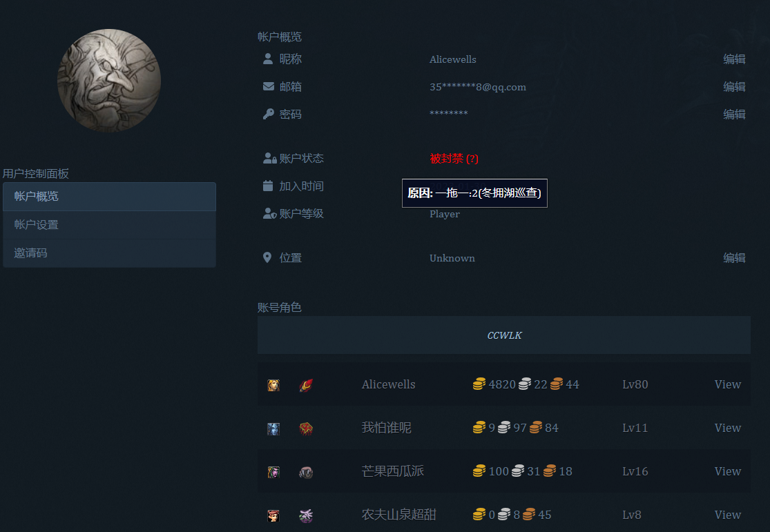Click the calendar icon next to 加入时间

(x=269, y=186)
